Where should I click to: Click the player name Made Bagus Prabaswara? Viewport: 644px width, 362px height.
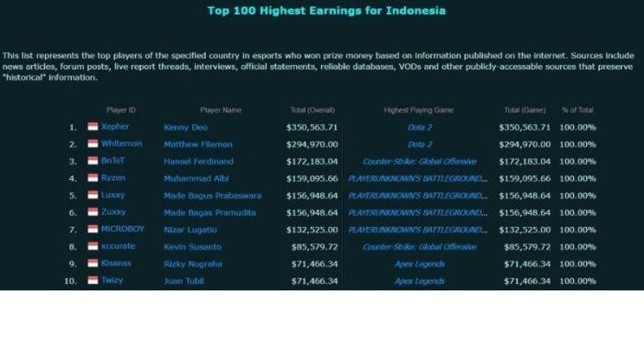click(213, 196)
